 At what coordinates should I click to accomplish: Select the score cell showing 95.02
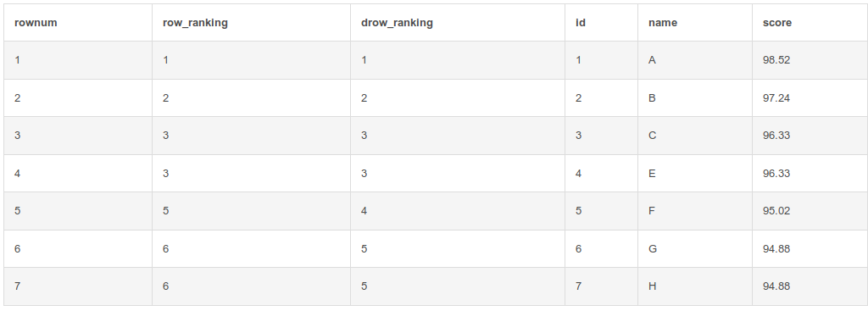click(810, 211)
